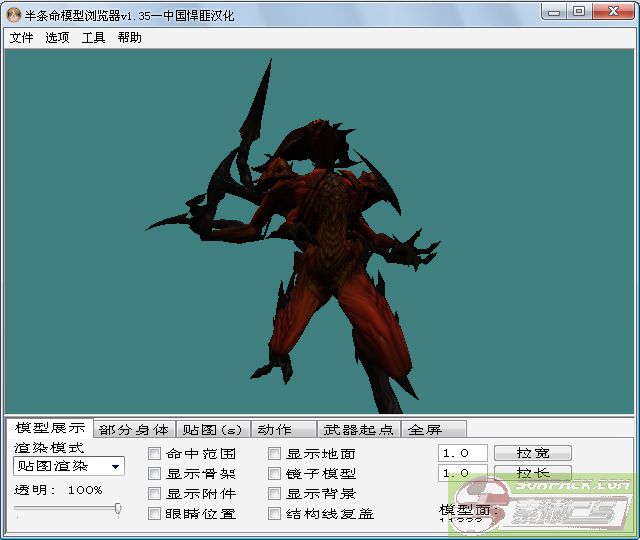The image size is (640, 540).
Task: Click the width scale input field beside 拉宽
Action: pos(462,453)
